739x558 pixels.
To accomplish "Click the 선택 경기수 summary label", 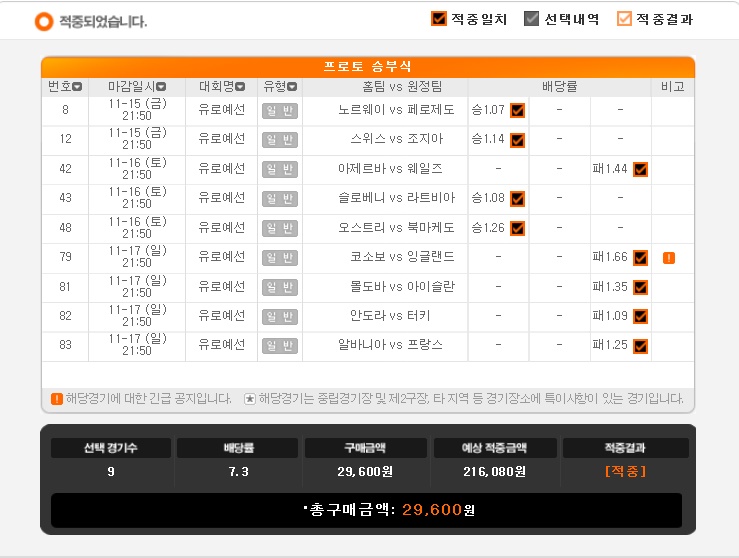I will (111, 448).
